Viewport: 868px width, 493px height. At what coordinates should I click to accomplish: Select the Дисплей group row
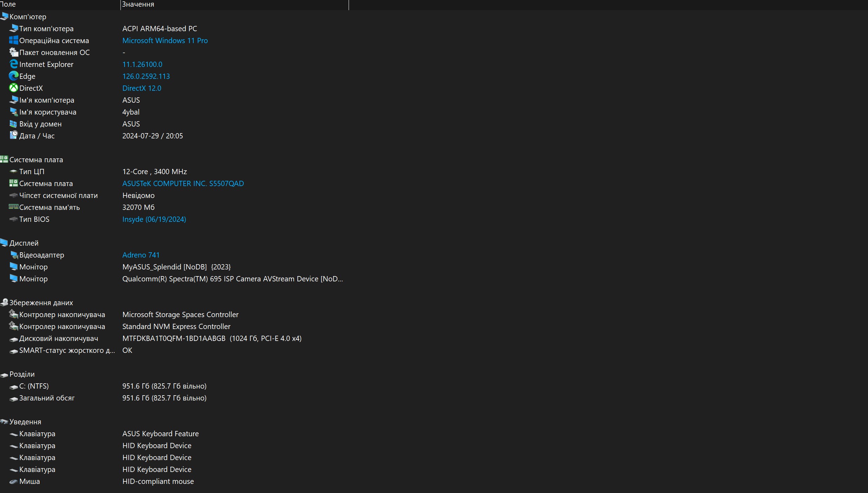(24, 243)
